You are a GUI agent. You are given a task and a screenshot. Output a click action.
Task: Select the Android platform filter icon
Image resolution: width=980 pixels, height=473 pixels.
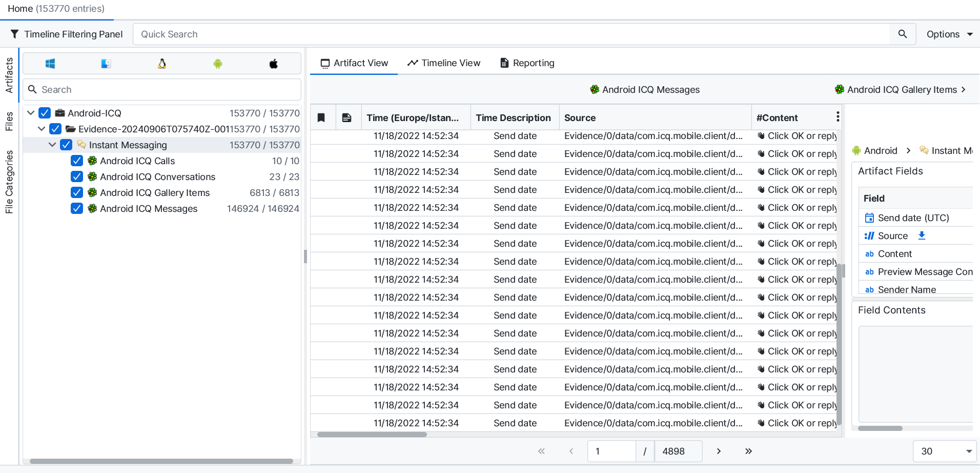point(218,64)
